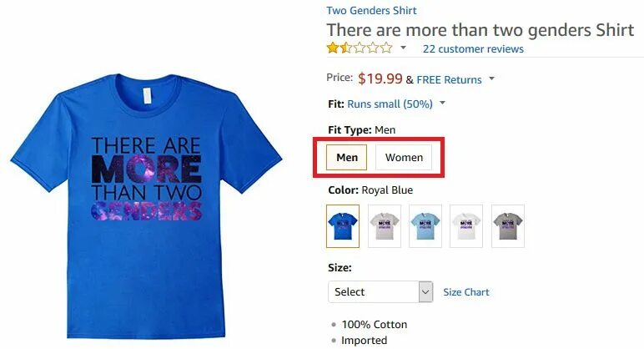Click the size dropdown chevron arrow
The width and height of the screenshot is (644, 349).
point(425,292)
